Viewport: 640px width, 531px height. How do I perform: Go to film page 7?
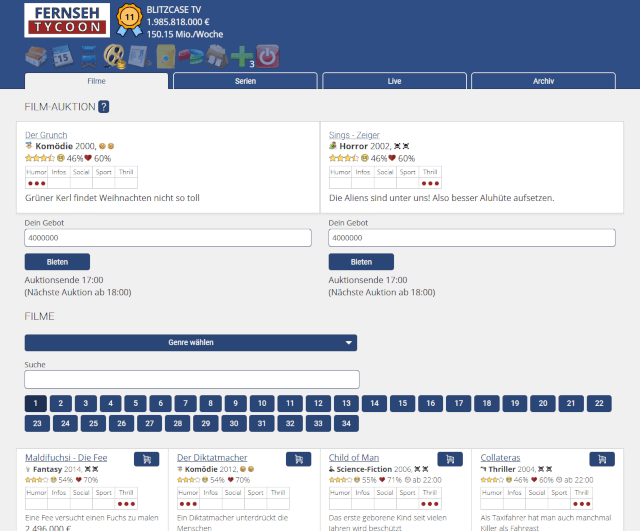(x=185, y=403)
